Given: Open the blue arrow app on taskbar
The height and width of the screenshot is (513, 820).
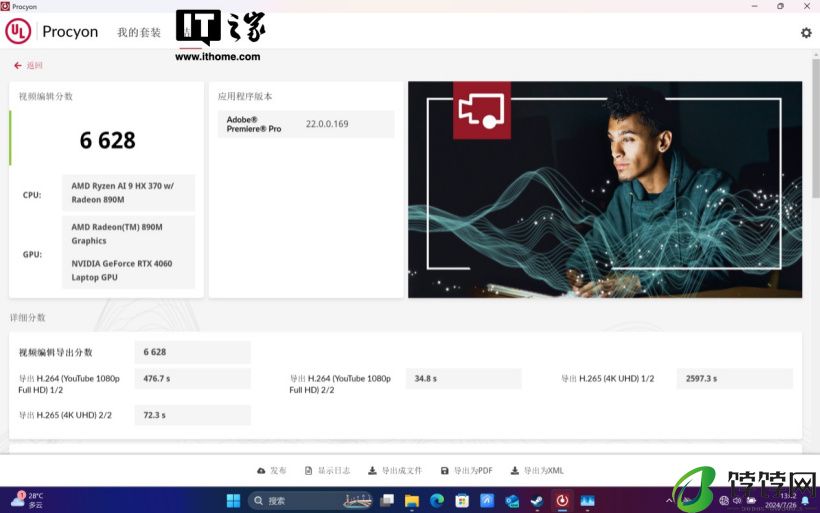Looking at the screenshot, I should pos(487,501).
